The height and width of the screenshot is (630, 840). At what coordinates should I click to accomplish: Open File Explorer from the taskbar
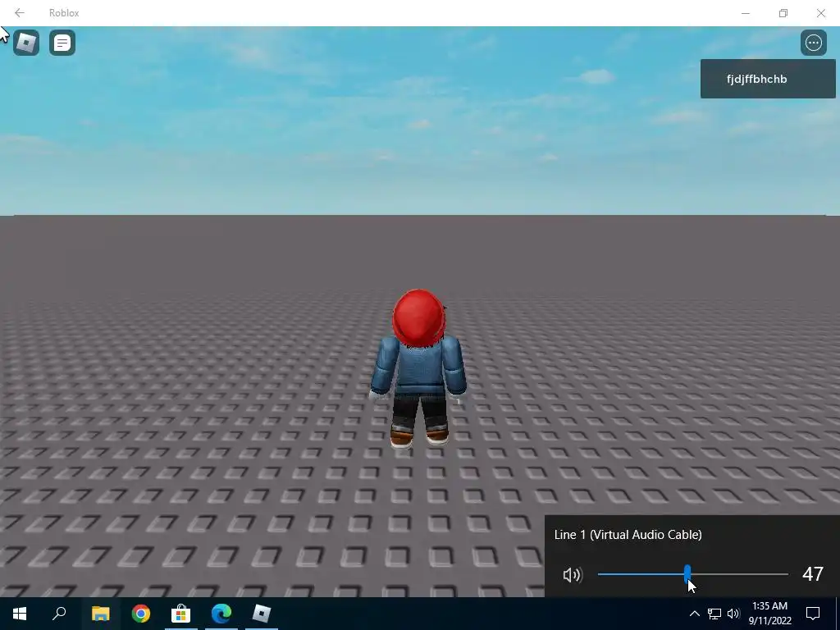click(100, 614)
